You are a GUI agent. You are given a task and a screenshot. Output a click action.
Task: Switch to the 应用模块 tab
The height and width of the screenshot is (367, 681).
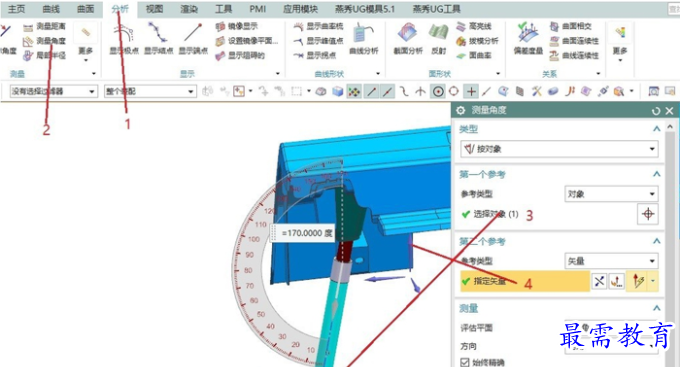(x=300, y=9)
